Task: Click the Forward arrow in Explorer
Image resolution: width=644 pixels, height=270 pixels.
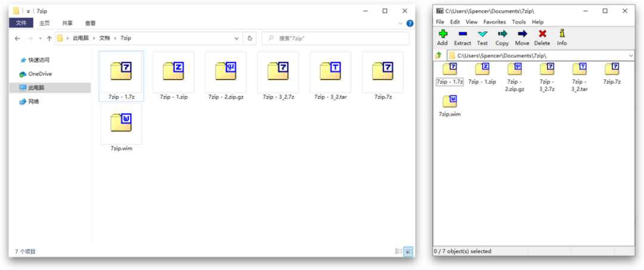Action: point(30,38)
